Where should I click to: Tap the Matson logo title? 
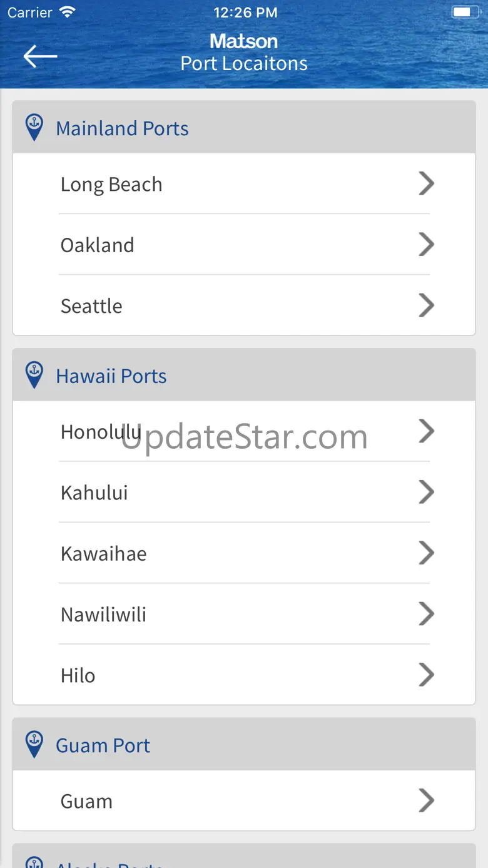(x=244, y=41)
